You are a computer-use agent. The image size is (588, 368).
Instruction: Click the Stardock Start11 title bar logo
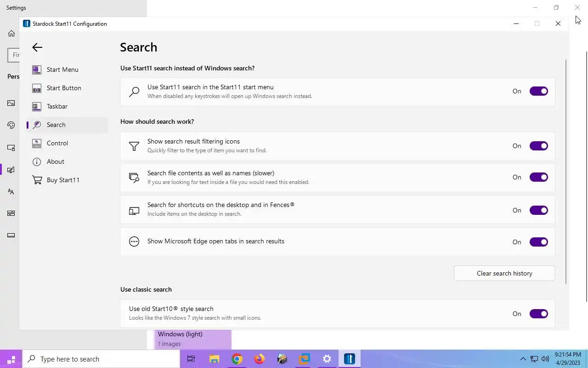pyautogui.click(x=27, y=23)
